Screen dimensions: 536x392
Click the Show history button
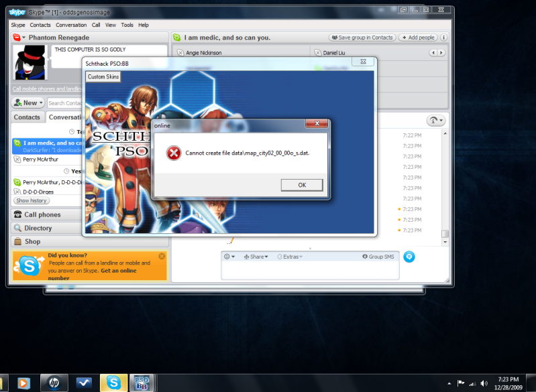(x=32, y=200)
